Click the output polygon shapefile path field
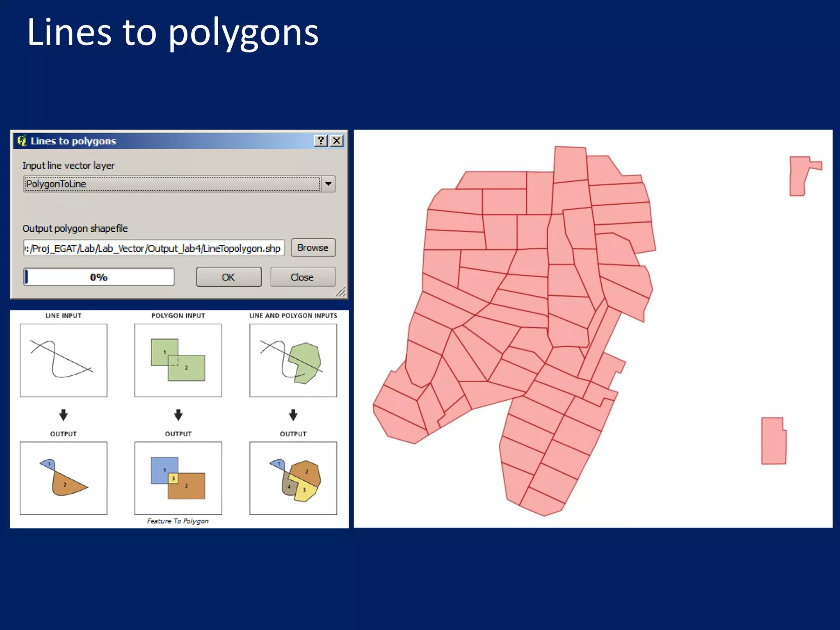The width and height of the screenshot is (840, 630). tap(154, 248)
